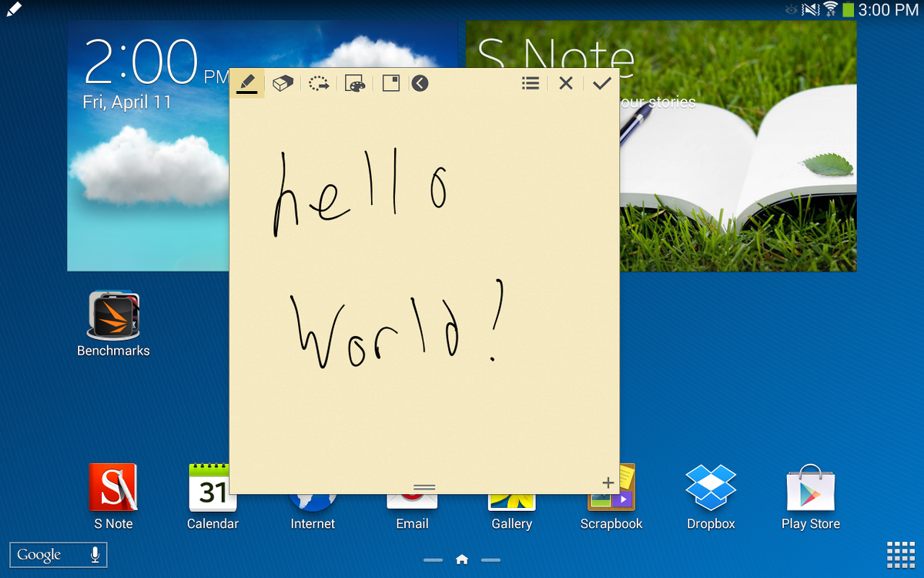This screenshot has width=924, height=578.
Task: Activate the lasso selection tool
Action: coord(319,83)
